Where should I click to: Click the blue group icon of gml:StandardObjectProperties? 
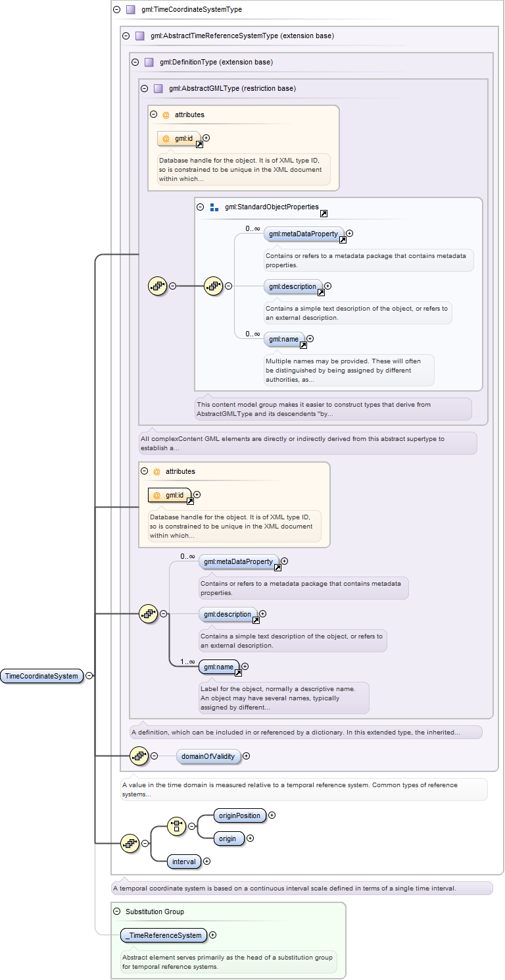click(214, 207)
